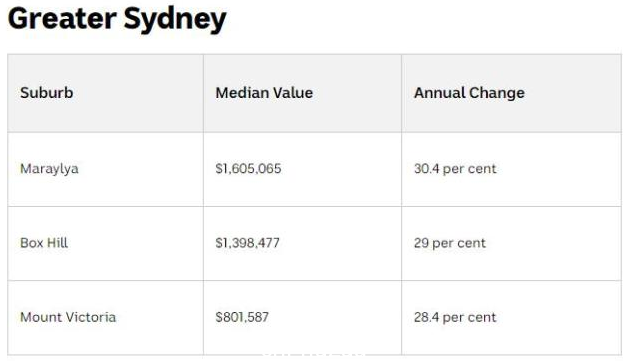Click the $801,587 median value
The height and width of the screenshot is (361, 627).
242,317
